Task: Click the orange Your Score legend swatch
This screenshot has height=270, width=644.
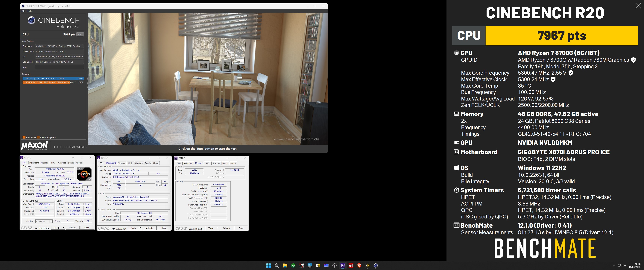Action: (x=24, y=137)
